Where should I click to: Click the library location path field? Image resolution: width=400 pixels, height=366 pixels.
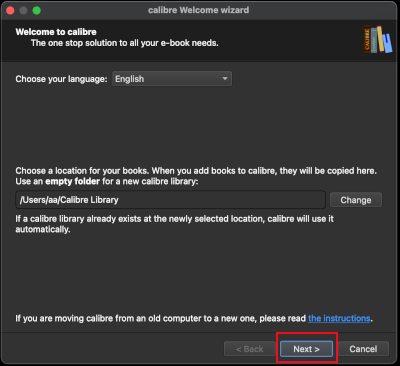(x=170, y=200)
